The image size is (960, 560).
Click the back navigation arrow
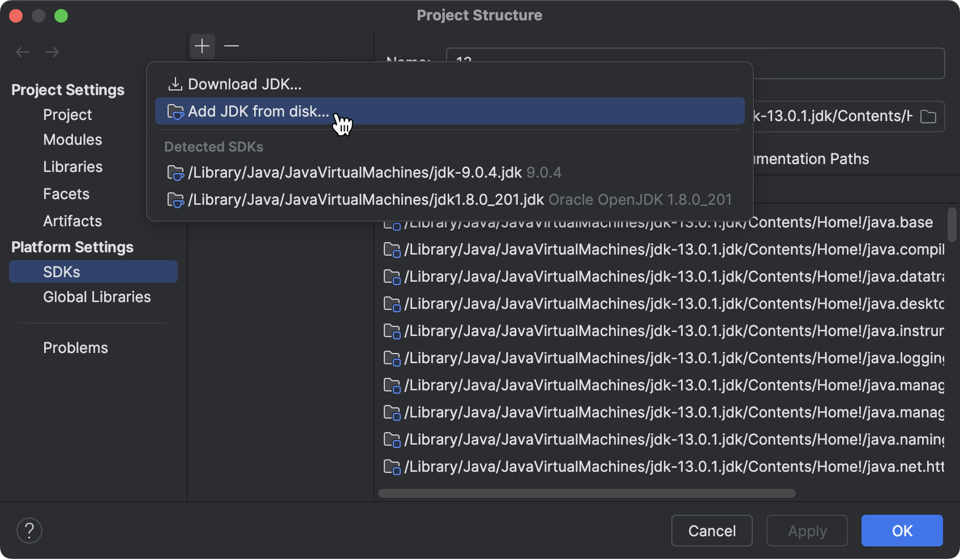tap(23, 51)
